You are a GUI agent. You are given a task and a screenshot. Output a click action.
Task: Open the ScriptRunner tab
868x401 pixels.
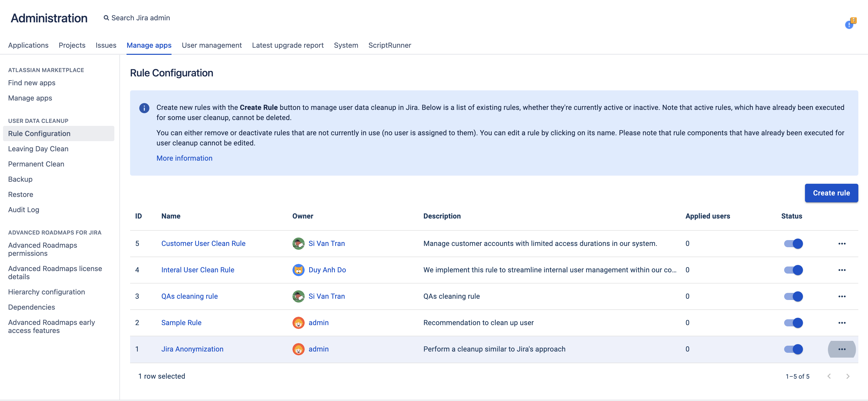pos(390,45)
